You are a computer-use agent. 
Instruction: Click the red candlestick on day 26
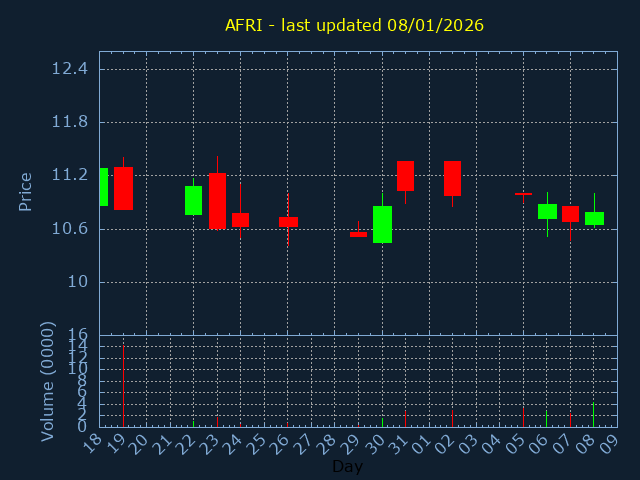coord(288,222)
